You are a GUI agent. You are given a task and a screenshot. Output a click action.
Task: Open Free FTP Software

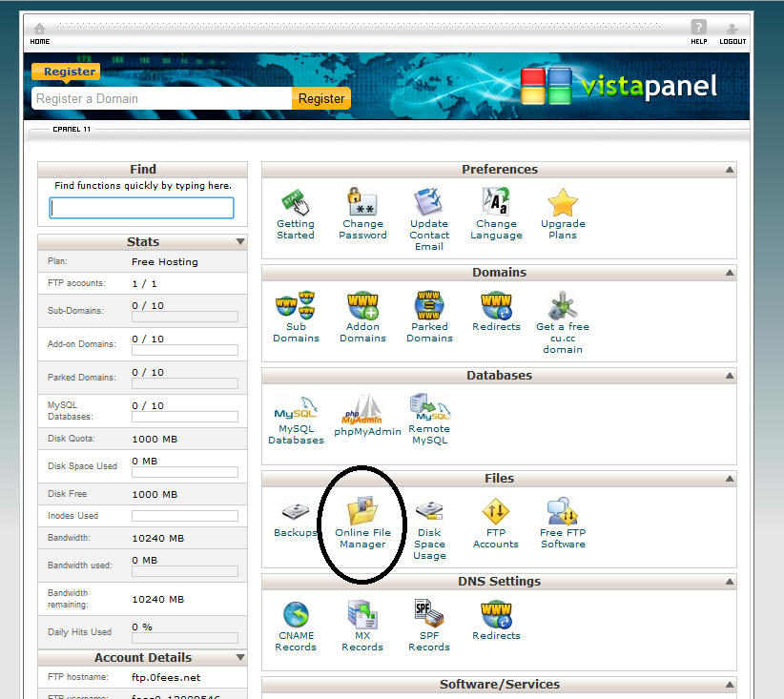tap(563, 523)
